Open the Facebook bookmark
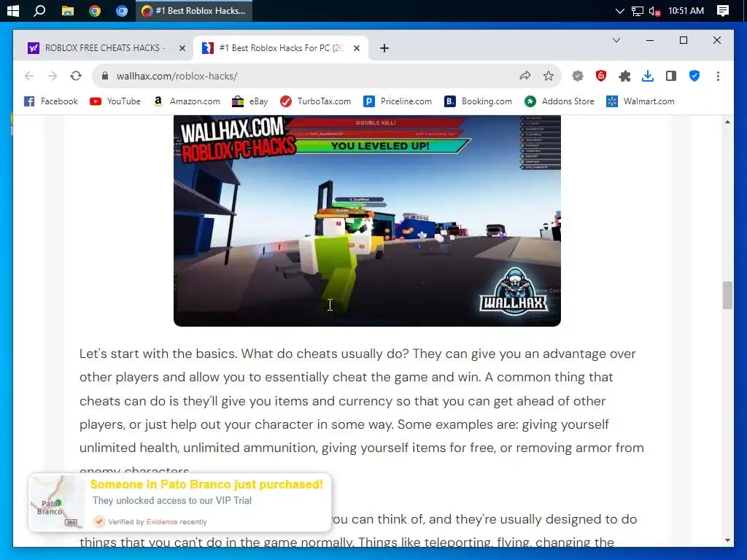Image resolution: width=747 pixels, height=560 pixels. pyautogui.click(x=51, y=101)
